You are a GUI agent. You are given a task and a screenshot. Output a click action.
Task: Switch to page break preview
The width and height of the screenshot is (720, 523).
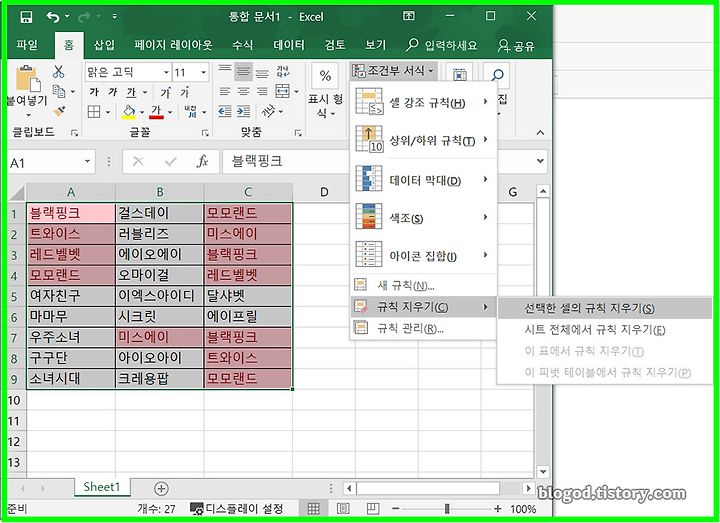(373, 508)
